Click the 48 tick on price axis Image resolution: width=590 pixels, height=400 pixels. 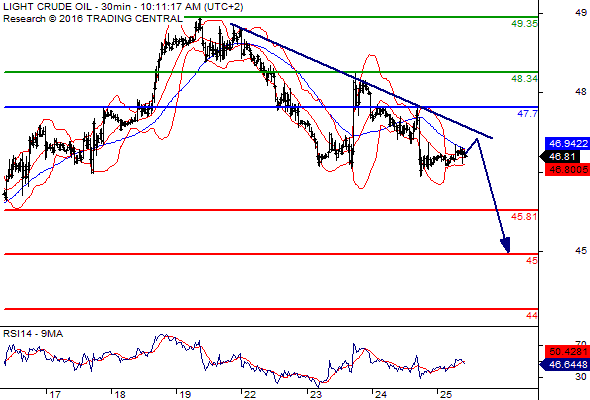(581, 92)
